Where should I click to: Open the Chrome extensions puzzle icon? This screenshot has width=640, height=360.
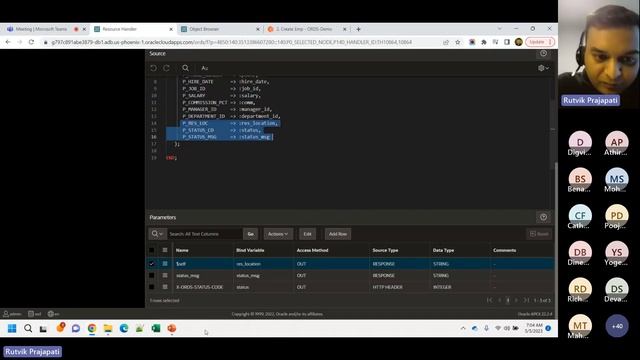click(x=484, y=42)
